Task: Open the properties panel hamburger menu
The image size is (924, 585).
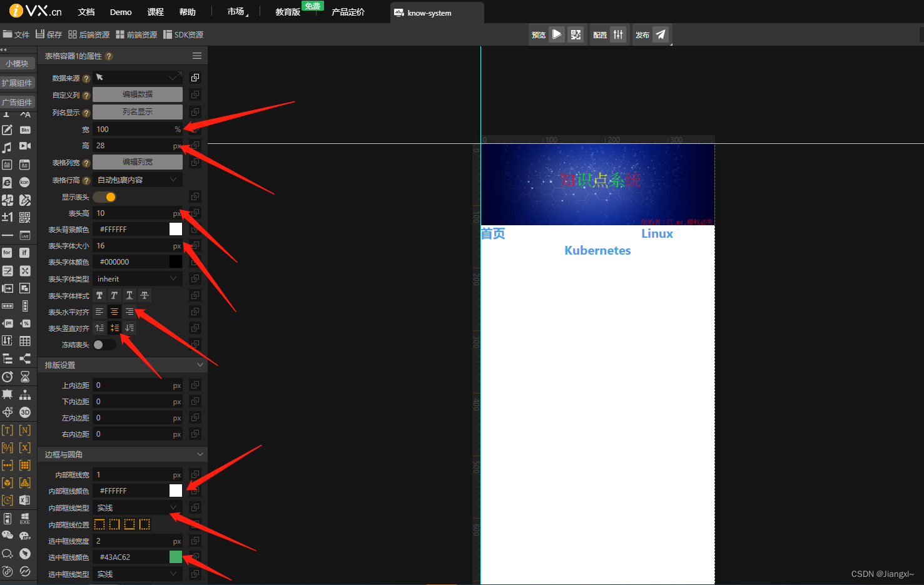Action: 197,56
